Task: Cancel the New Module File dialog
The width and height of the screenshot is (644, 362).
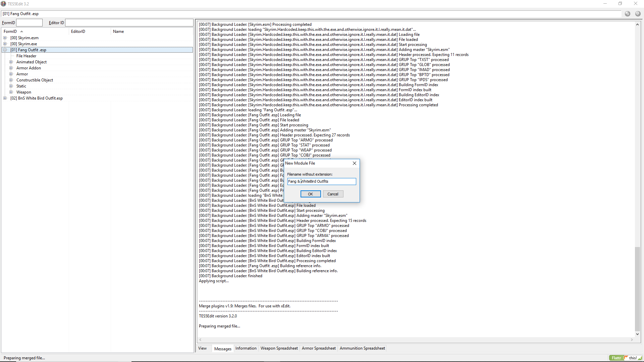Action: coord(333,194)
